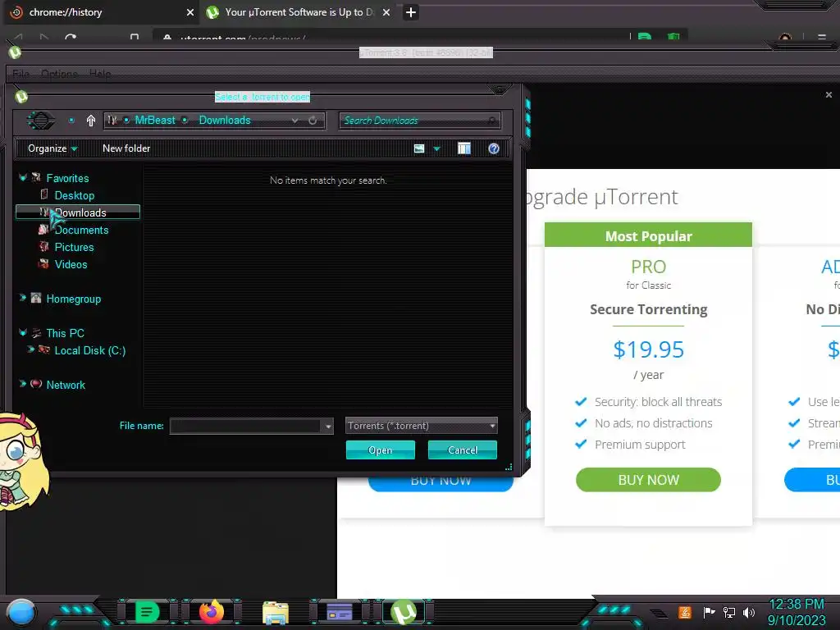This screenshot has width=840, height=630.
Task: Open File Explorer from the taskbar
Action: tap(276, 613)
